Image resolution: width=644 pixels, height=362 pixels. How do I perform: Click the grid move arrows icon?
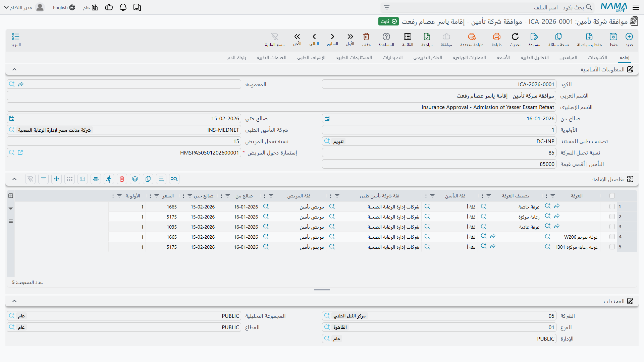click(x=57, y=179)
